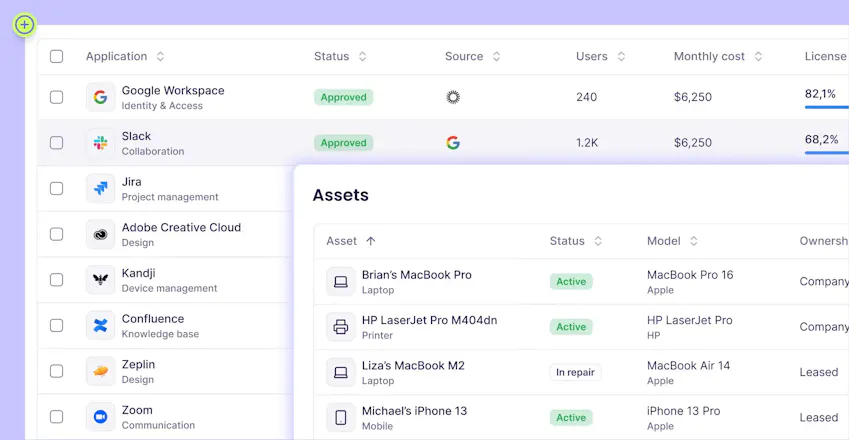The height and width of the screenshot is (440, 849).
Task: Sort by Application column arrows
Action: tap(160, 56)
